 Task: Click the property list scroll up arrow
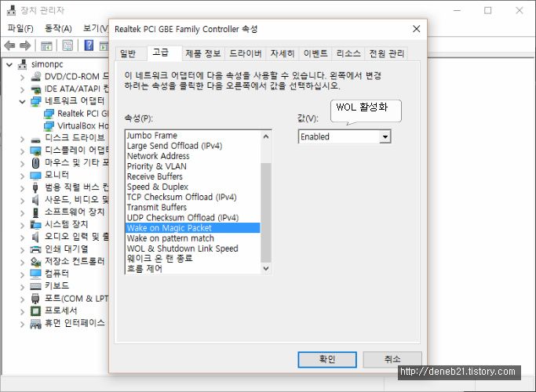[x=266, y=136]
